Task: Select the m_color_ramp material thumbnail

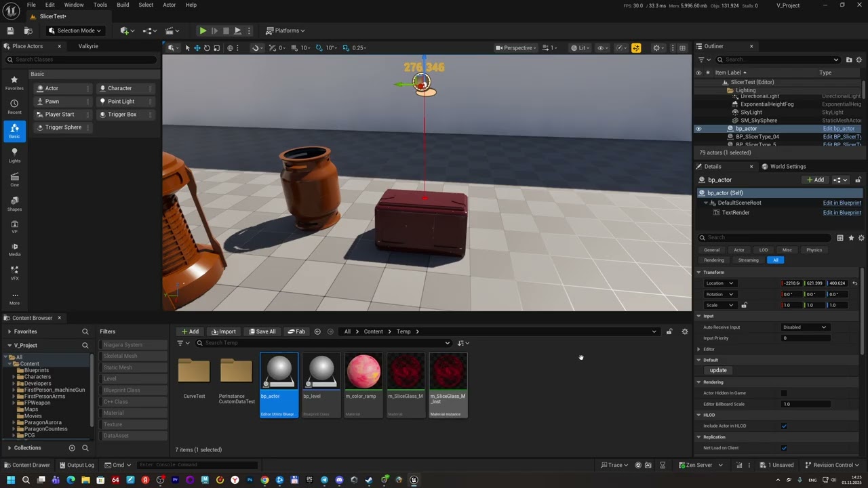Action: click(x=363, y=384)
